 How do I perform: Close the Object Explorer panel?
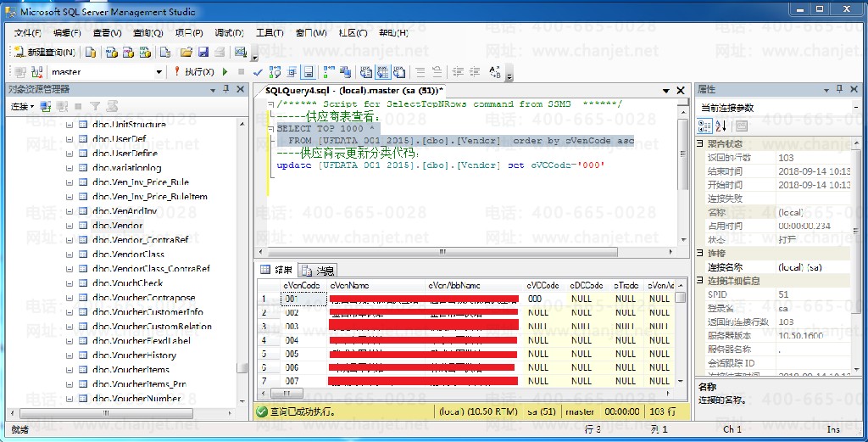click(x=240, y=89)
